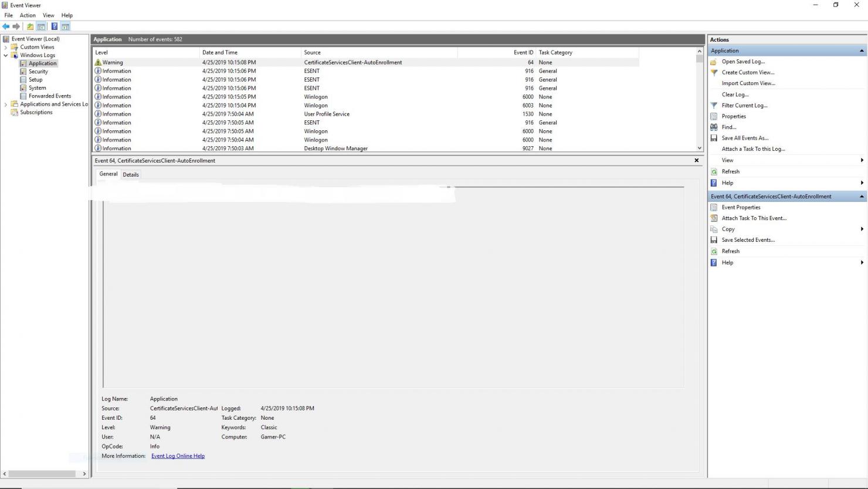Image resolution: width=868 pixels, height=489 pixels.
Task: Open the Event Log Online Help link
Action: (178, 456)
